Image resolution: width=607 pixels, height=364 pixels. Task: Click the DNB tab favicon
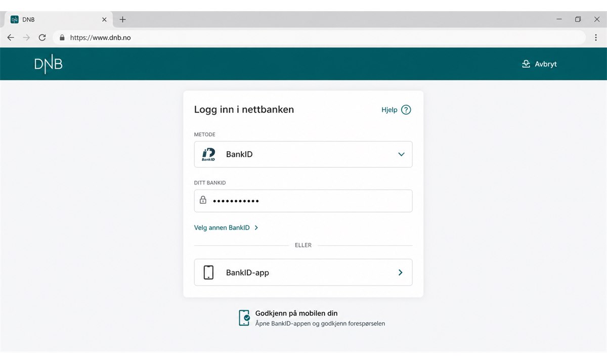(15, 20)
